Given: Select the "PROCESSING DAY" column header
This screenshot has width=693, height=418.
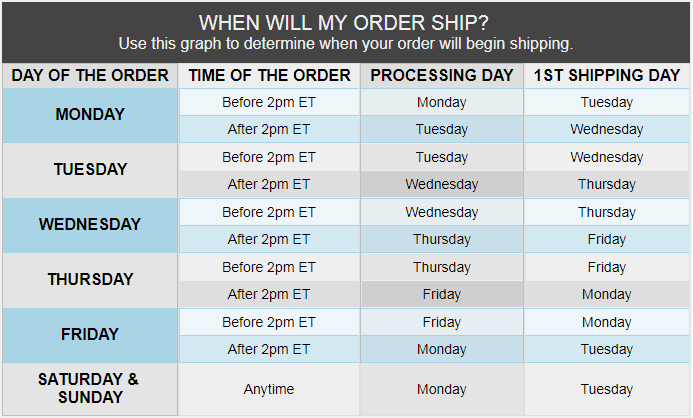Looking at the screenshot, I should tap(441, 75).
